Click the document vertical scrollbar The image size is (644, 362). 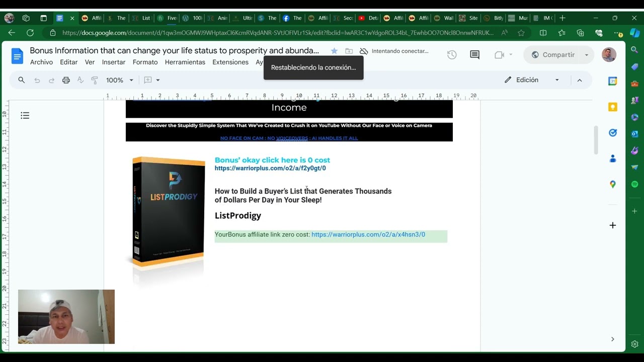click(596, 140)
